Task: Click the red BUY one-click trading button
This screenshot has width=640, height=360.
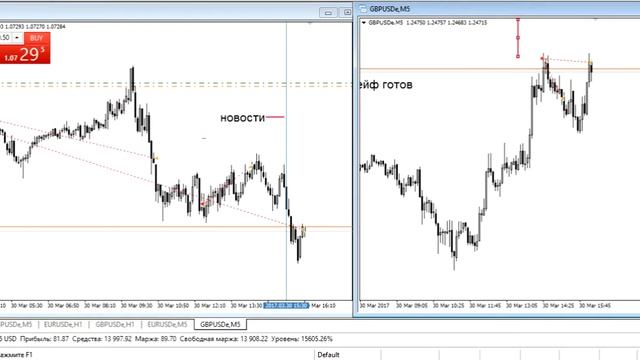Action: tap(37, 38)
